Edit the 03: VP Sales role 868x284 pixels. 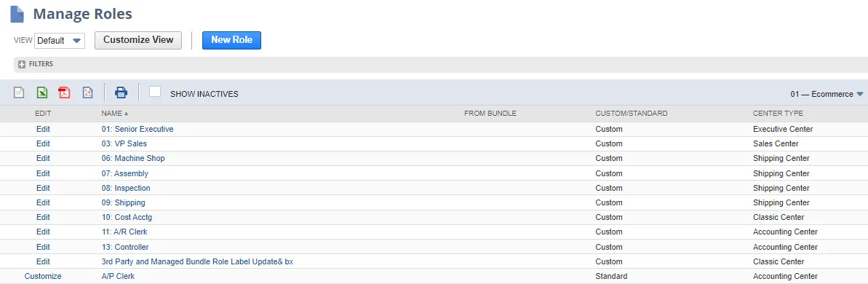[43, 143]
